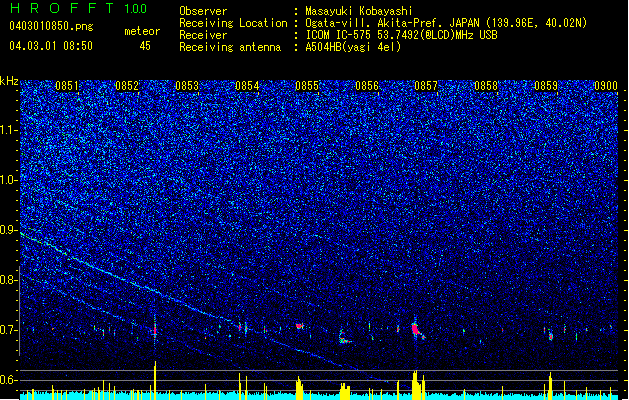
Task: Select the 0.9 kHz frequency label
Action: (9, 230)
